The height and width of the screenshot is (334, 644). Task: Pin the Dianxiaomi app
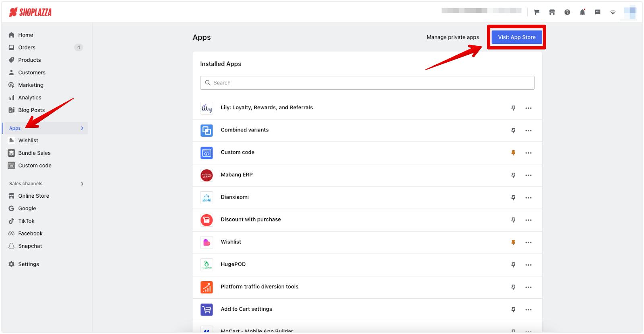click(513, 198)
